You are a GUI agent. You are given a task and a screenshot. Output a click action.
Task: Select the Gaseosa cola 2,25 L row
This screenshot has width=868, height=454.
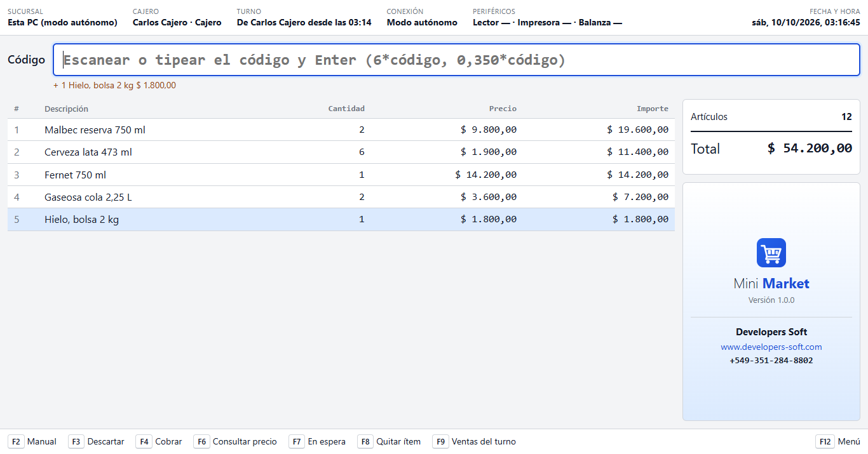pyautogui.click(x=341, y=197)
